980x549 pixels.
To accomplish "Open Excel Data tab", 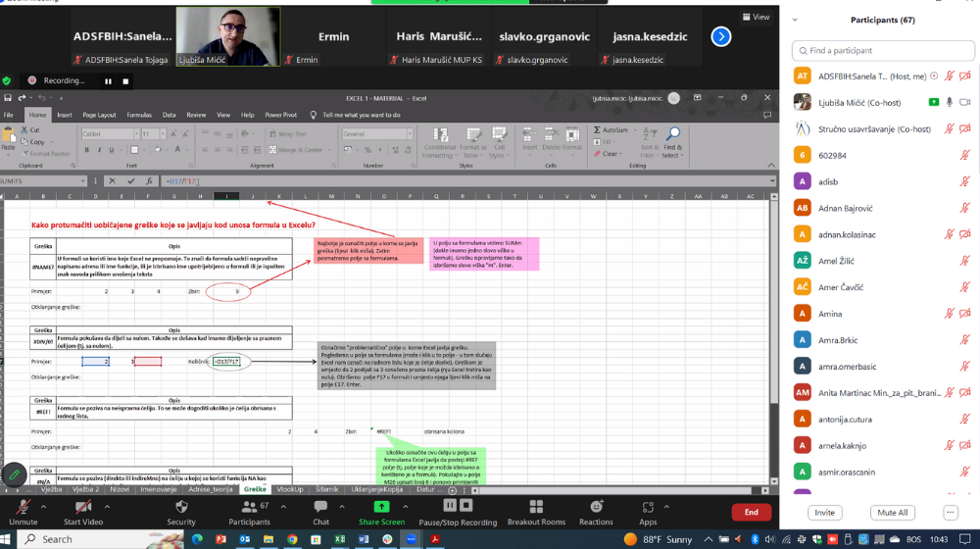I will pyautogui.click(x=169, y=115).
